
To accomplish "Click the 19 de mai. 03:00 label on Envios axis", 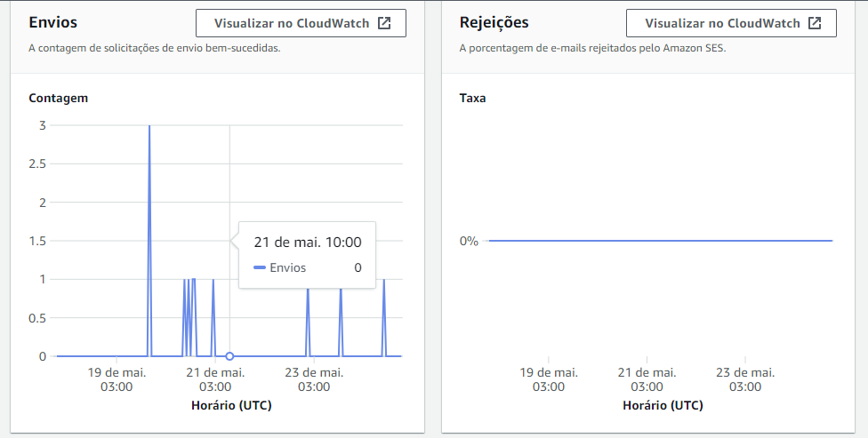I will click(117, 379).
